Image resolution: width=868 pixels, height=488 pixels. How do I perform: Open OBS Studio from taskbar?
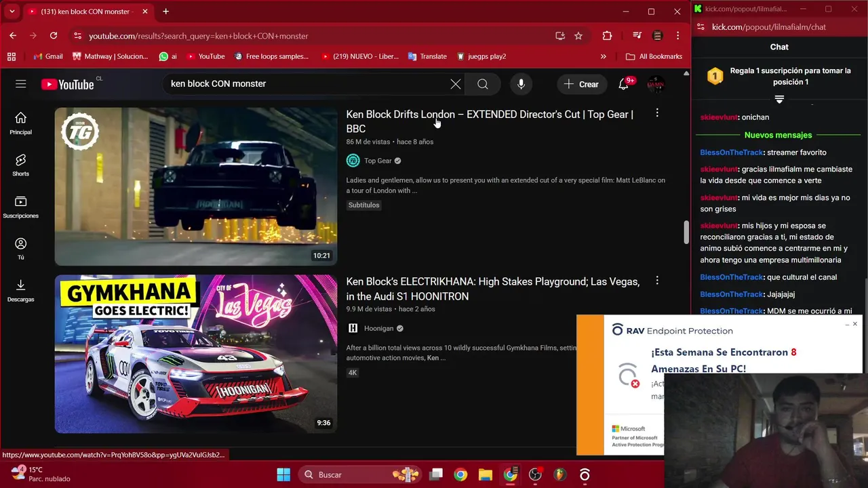coord(535,474)
